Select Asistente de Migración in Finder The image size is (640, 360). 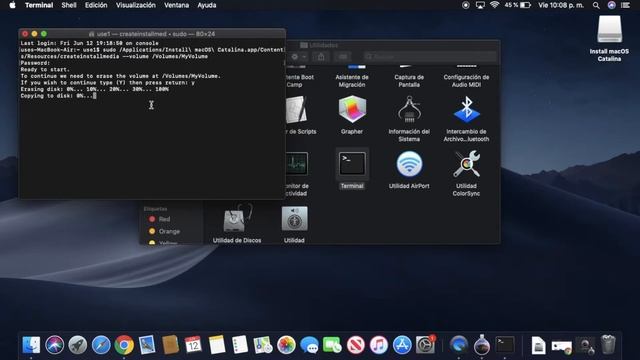pos(352,77)
